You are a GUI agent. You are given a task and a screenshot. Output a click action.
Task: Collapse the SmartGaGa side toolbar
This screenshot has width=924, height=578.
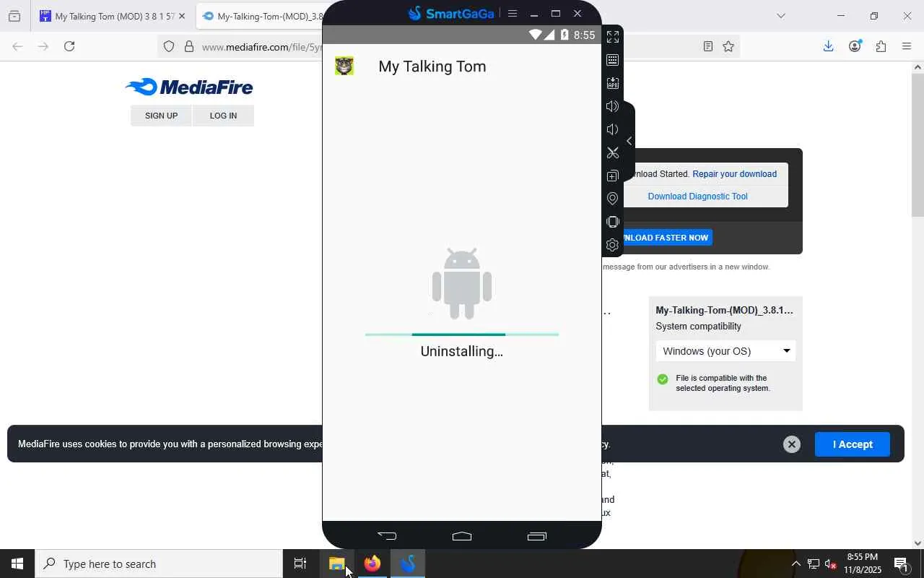click(629, 141)
